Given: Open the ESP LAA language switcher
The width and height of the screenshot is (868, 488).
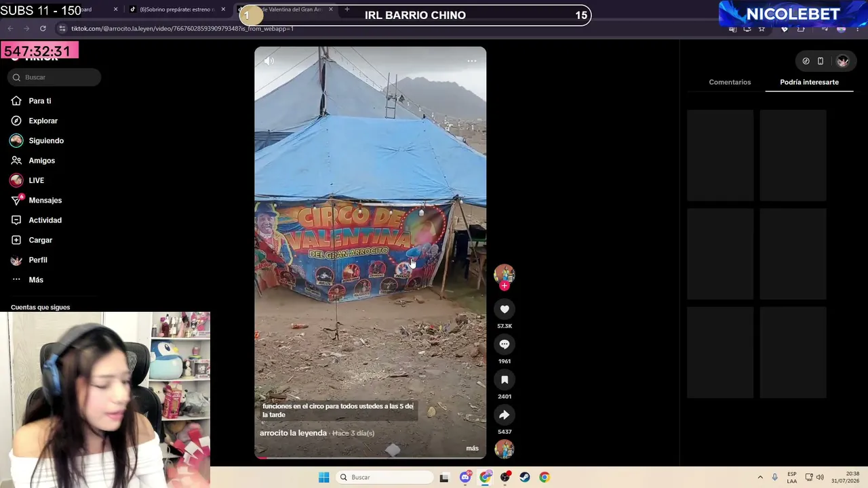Looking at the screenshot, I should 792,477.
